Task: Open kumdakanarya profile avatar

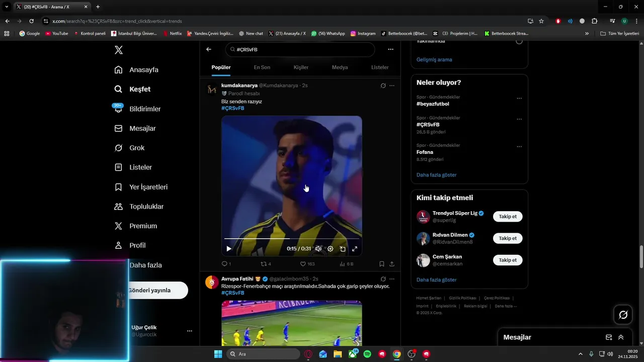Action: (x=212, y=89)
